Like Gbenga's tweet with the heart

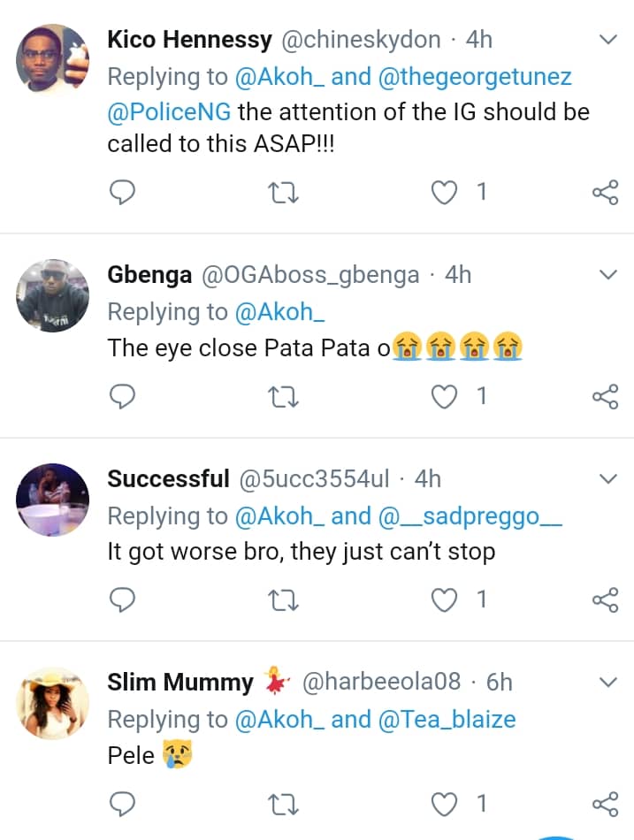click(447, 397)
